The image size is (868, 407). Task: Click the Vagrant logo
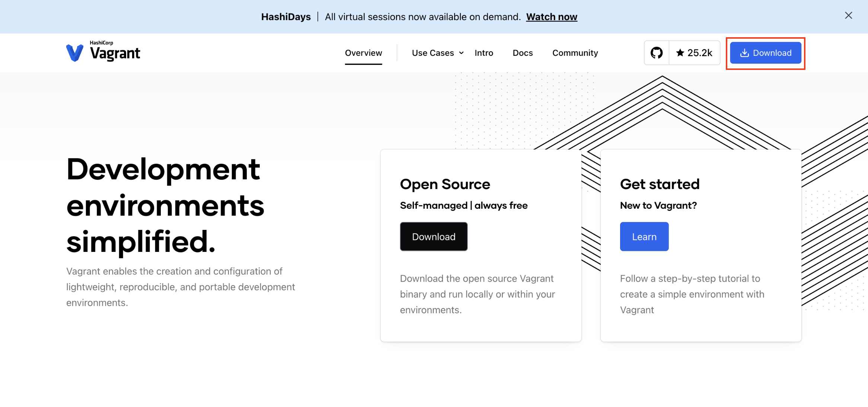(x=103, y=51)
